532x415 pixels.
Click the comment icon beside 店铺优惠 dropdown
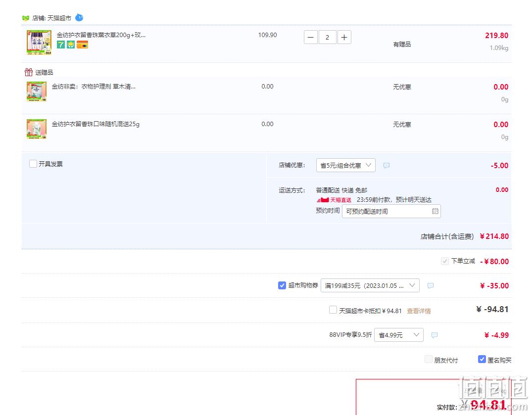coord(387,166)
